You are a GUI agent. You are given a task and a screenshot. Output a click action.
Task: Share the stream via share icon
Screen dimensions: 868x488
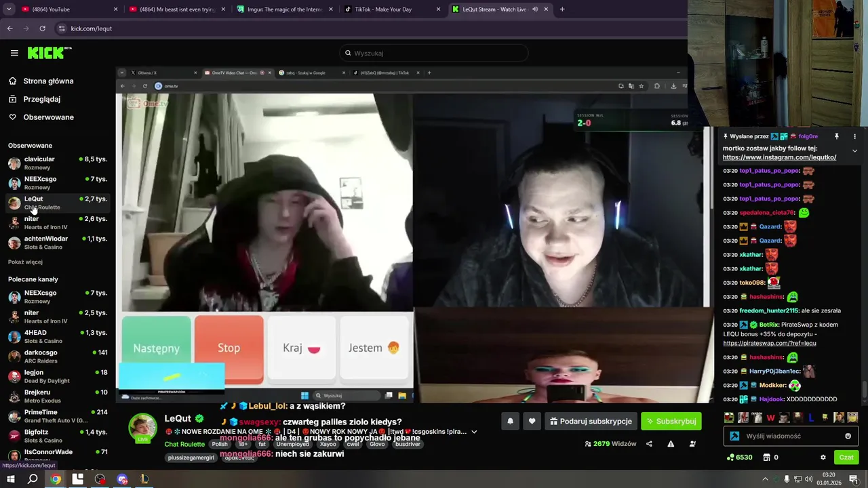click(x=649, y=444)
